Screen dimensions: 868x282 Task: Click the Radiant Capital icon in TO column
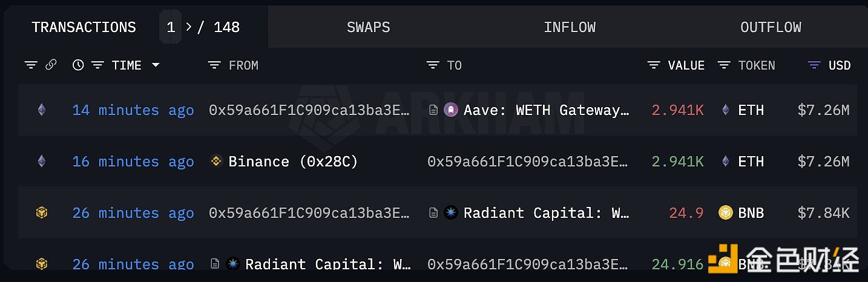pos(451,213)
